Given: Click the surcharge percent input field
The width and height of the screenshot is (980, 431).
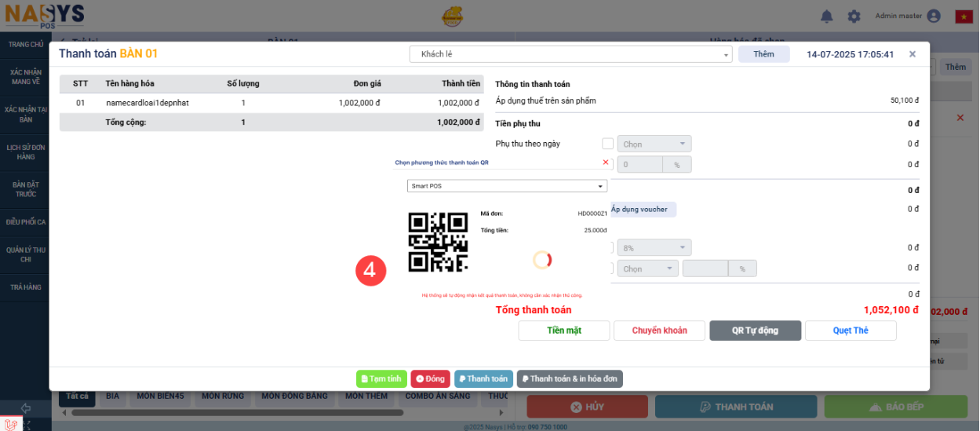Looking at the screenshot, I should tap(640, 165).
